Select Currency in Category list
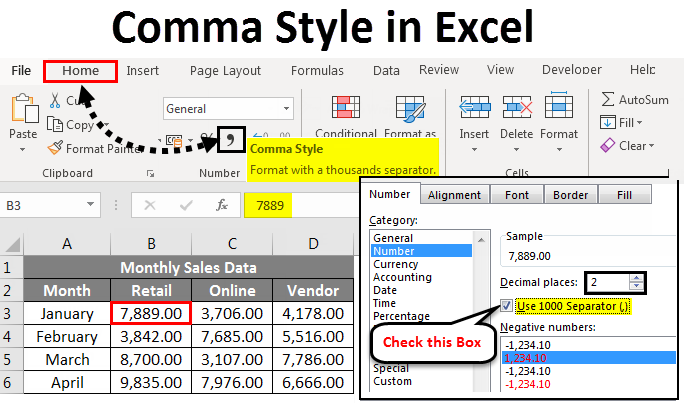 tap(396, 264)
